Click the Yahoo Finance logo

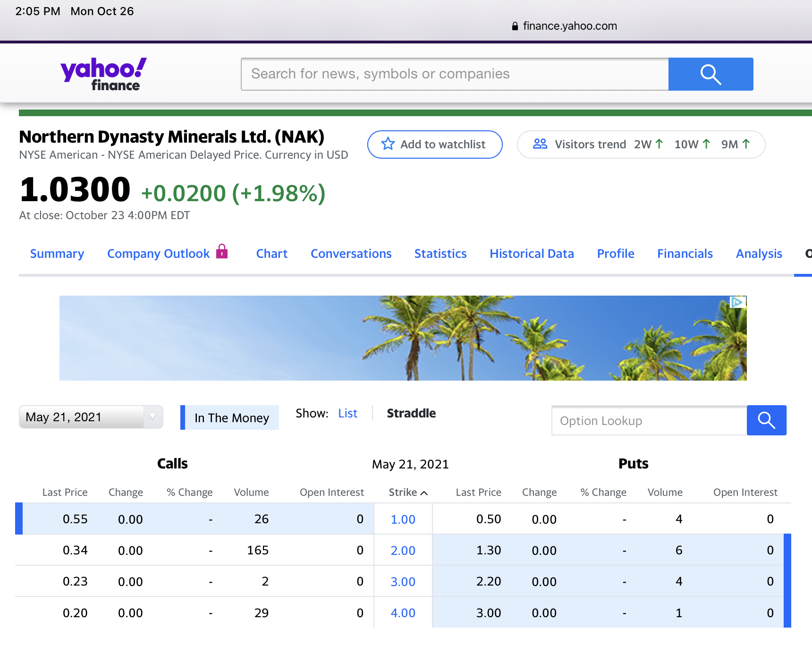[x=103, y=74]
